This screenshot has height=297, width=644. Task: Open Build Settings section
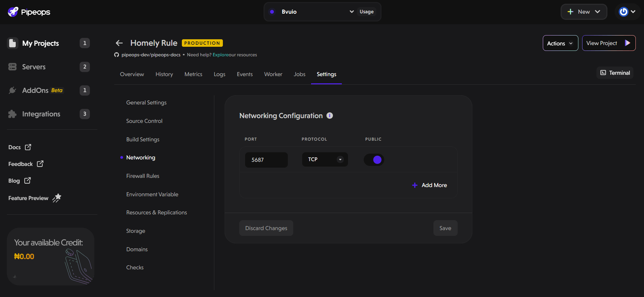click(143, 140)
